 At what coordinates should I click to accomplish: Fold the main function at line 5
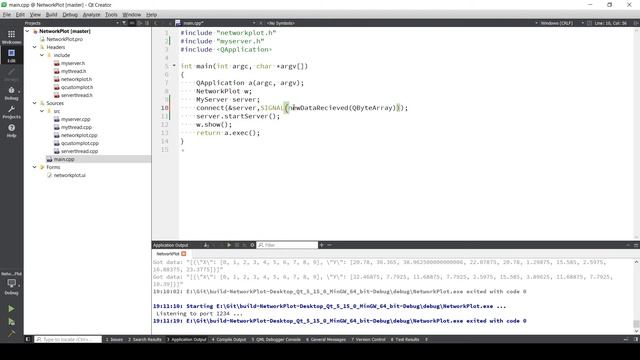tap(174, 66)
